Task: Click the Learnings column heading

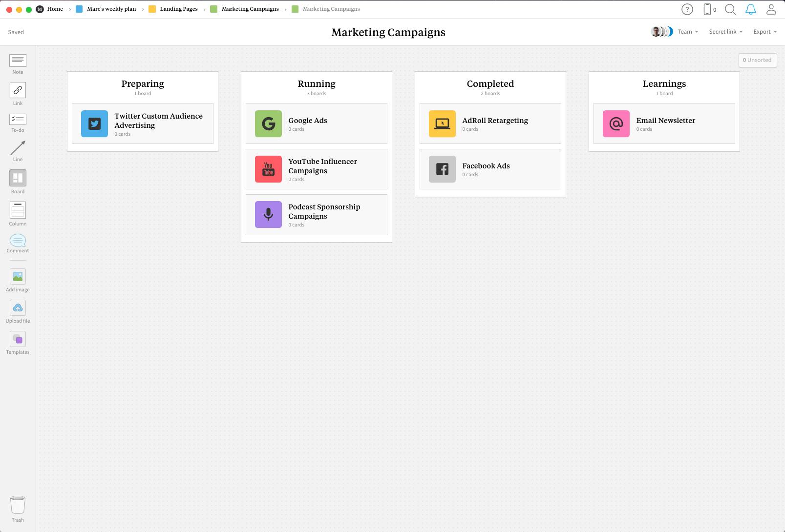Action: click(x=664, y=84)
